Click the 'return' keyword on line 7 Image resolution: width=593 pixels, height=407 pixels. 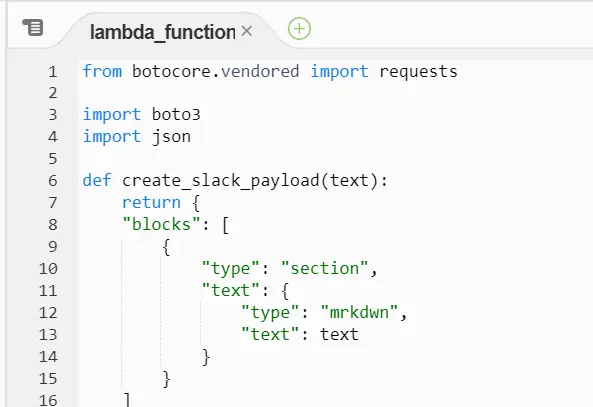click(151, 202)
